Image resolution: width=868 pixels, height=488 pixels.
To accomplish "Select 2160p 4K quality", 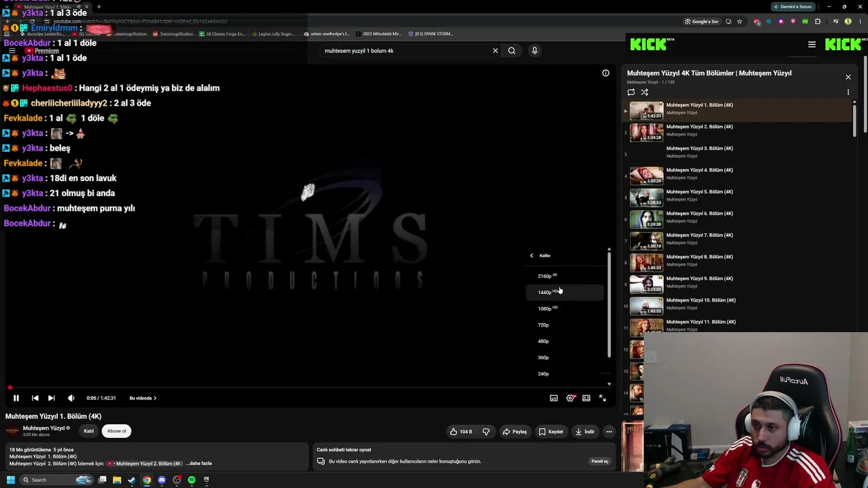I will (566, 276).
